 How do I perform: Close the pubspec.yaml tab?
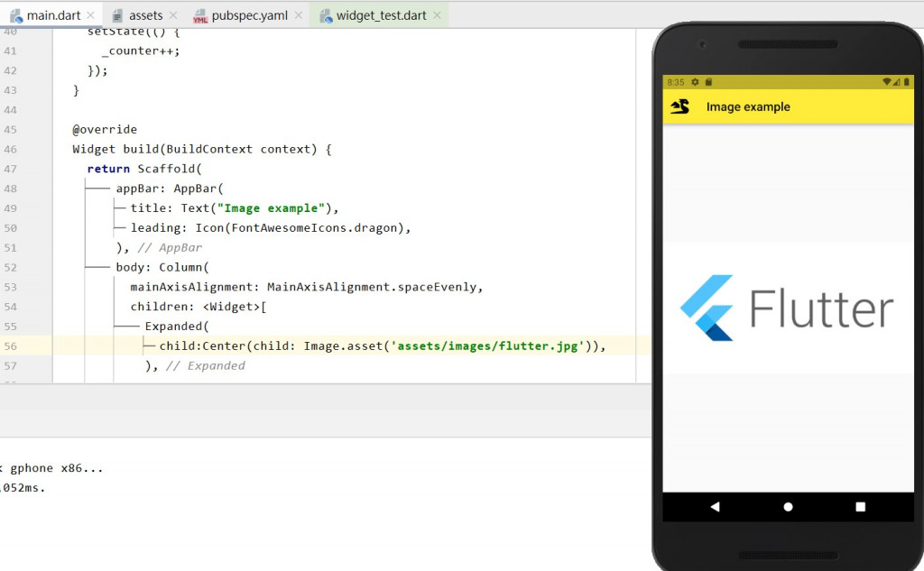(298, 15)
